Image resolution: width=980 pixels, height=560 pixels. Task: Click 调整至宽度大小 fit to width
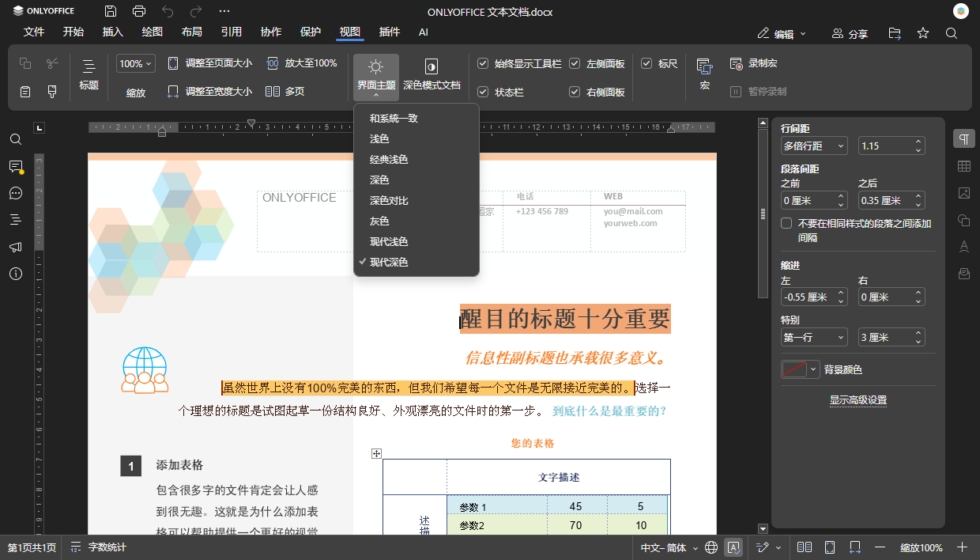209,92
